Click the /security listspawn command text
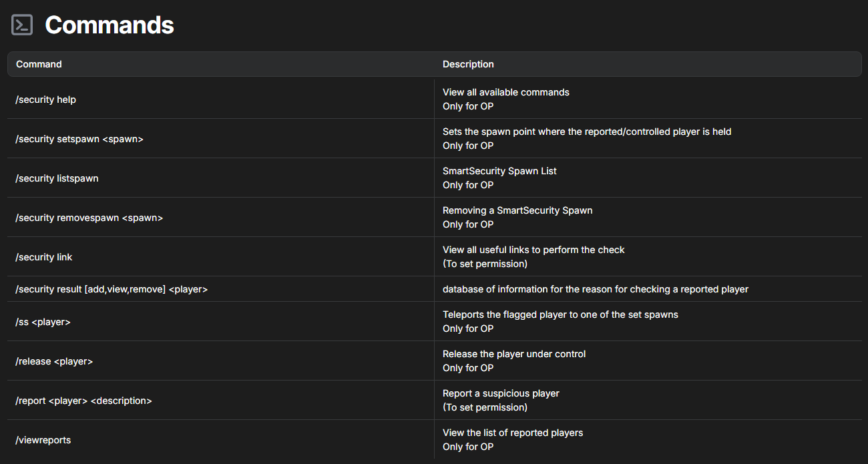 tap(57, 178)
